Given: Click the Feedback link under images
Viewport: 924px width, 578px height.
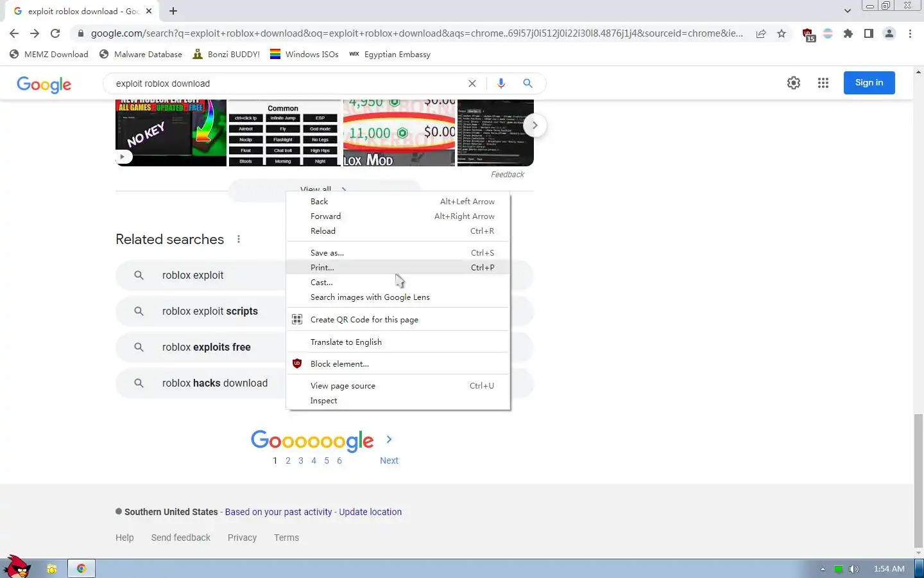Looking at the screenshot, I should (508, 175).
